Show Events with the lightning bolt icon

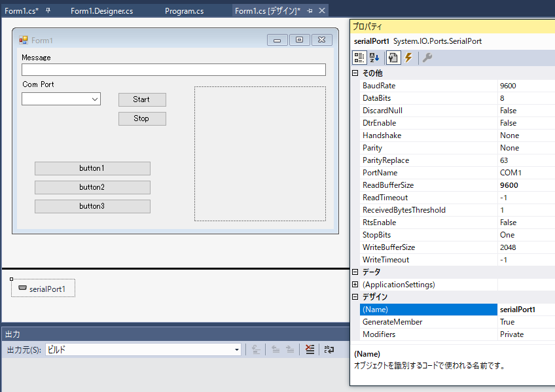(x=408, y=58)
